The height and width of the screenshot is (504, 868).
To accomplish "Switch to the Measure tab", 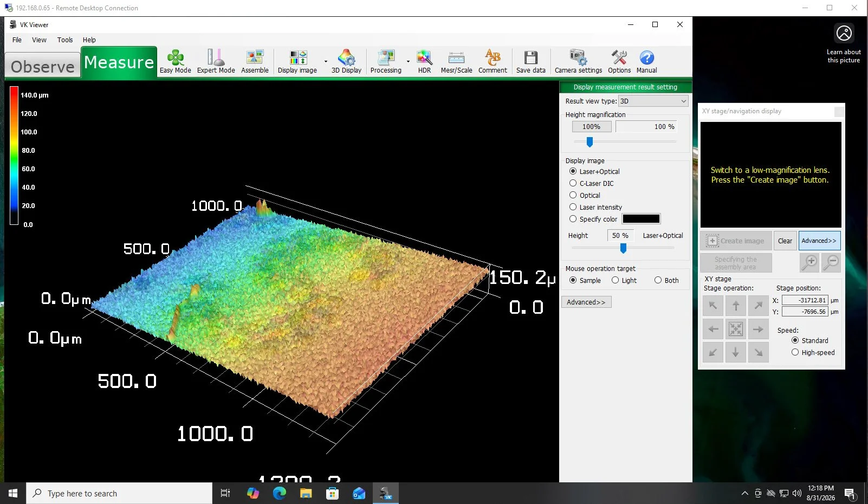I will (x=119, y=62).
